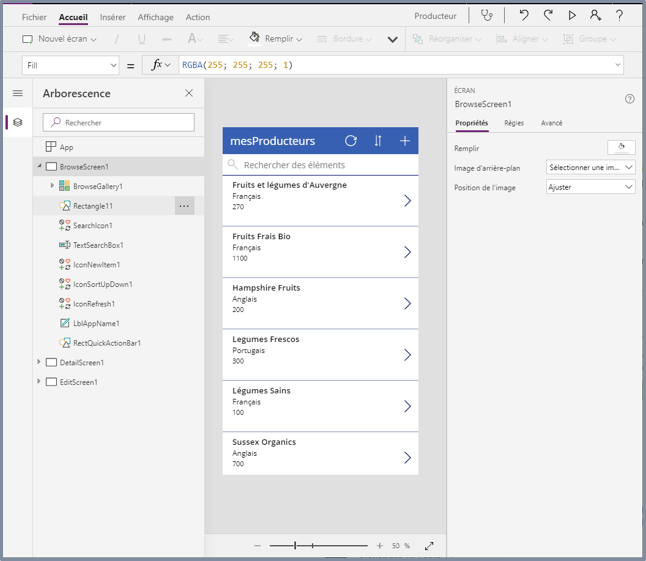646x561 pixels.
Task: Open arrow for Sussex Organics
Action: coord(407,458)
